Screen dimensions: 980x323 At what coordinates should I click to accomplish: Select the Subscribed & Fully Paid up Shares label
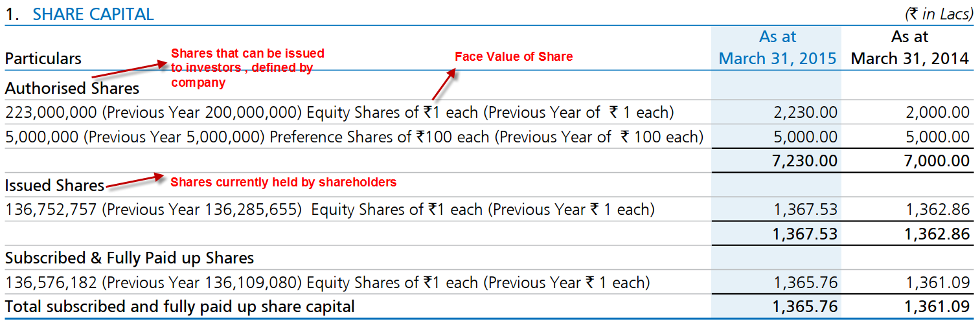pyautogui.click(x=130, y=258)
